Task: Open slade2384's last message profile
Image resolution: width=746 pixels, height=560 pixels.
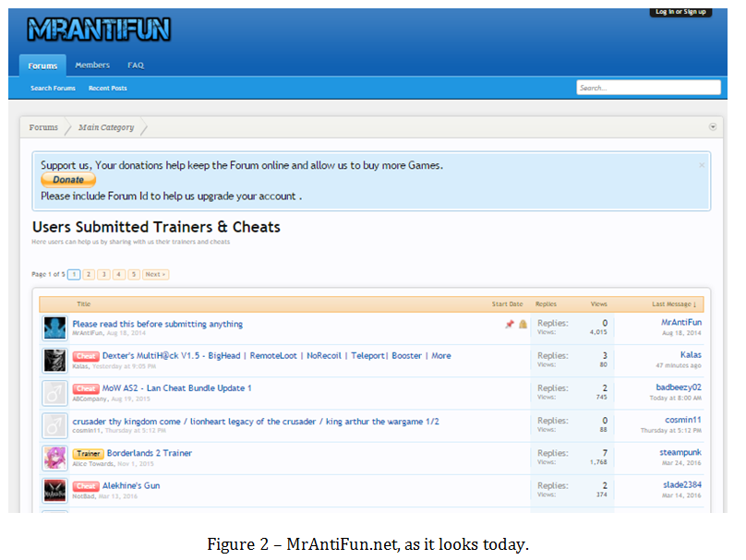Action: pos(682,485)
